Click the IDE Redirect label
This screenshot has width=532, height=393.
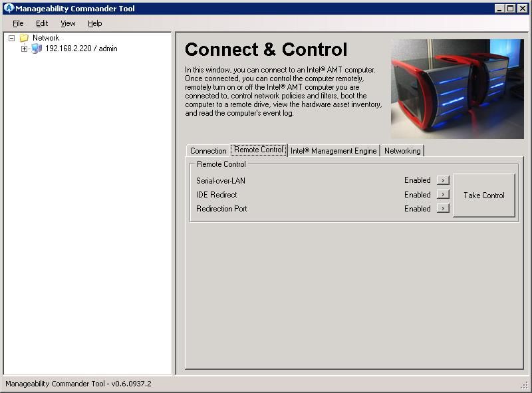click(217, 195)
